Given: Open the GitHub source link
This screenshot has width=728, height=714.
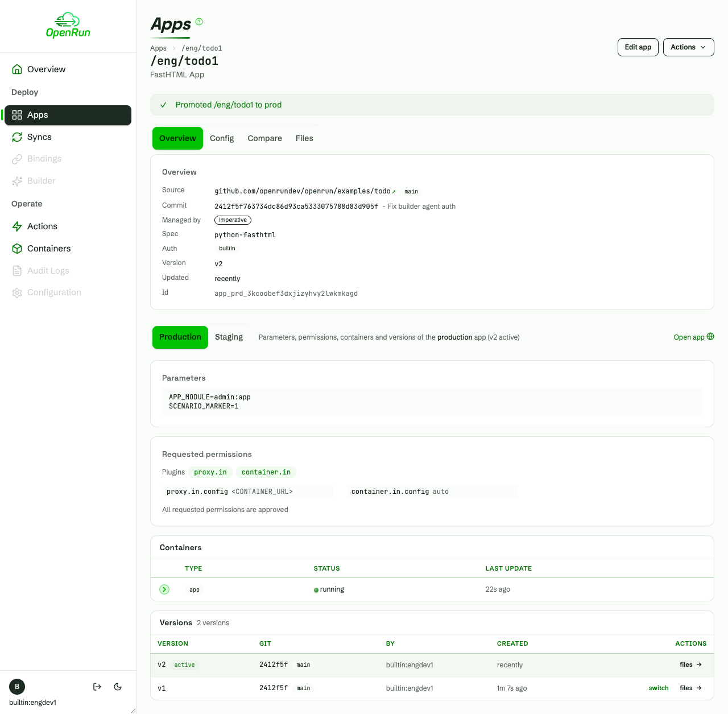Looking at the screenshot, I should [305, 191].
